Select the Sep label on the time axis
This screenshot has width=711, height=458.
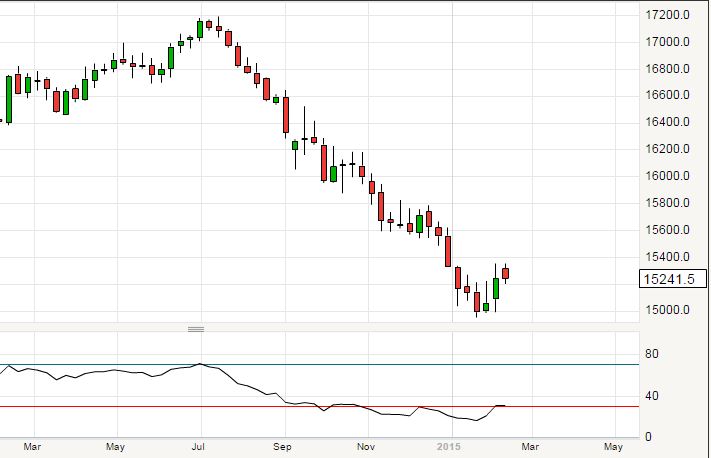pos(283,446)
